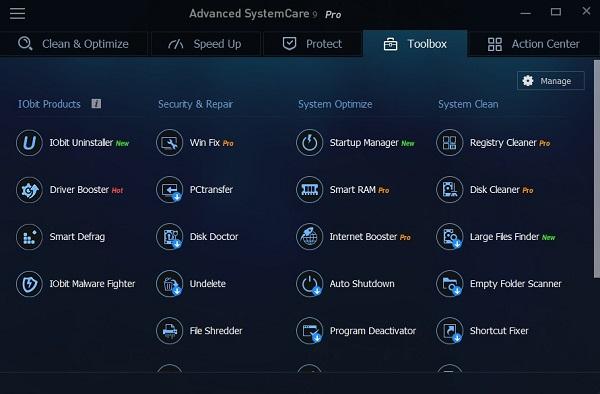Viewport: 600px width, 394px height.
Task: Launch the Driver Booster icon
Action: (x=29, y=190)
